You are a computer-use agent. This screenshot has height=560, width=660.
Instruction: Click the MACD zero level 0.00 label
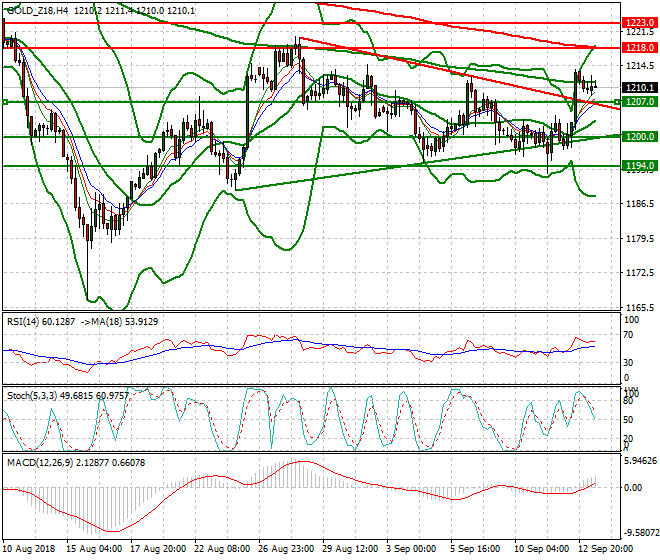point(633,488)
